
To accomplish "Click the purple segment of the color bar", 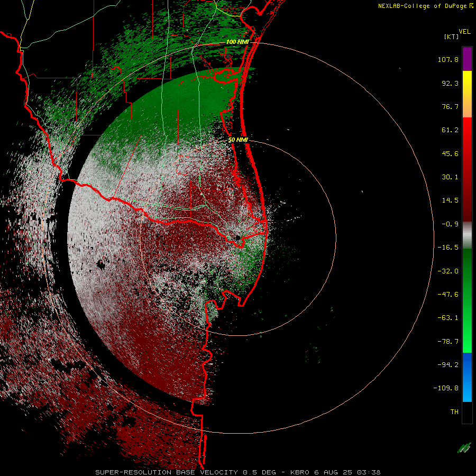I will tap(467, 59).
